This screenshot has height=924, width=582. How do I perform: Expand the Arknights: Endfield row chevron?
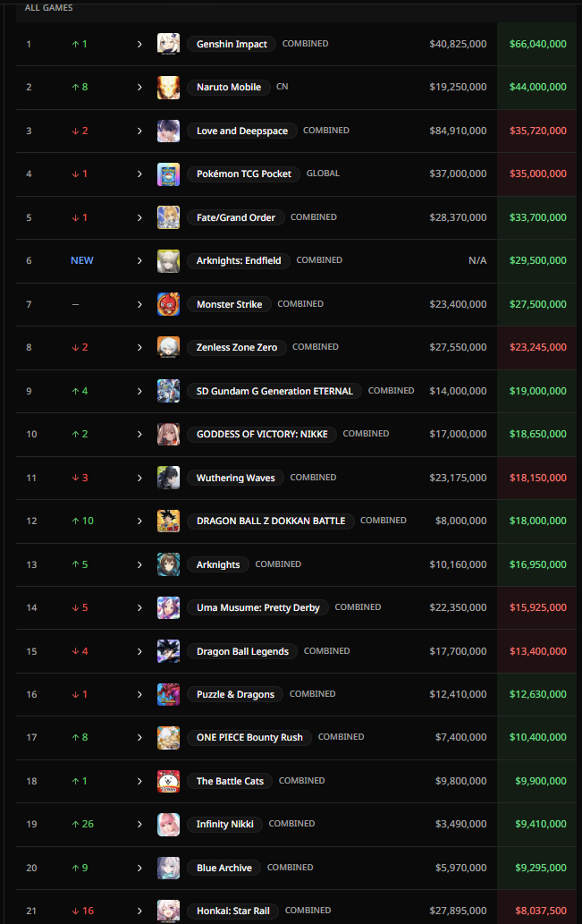pyautogui.click(x=139, y=260)
